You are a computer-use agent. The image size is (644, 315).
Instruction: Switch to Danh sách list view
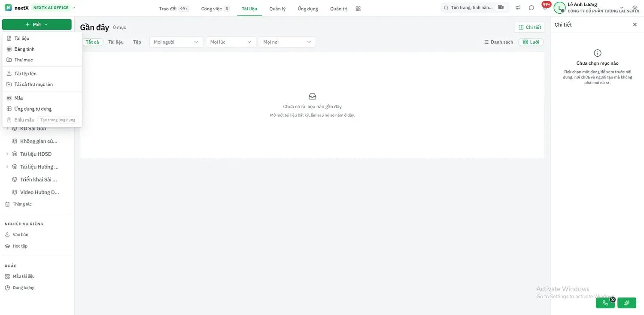pos(498,42)
